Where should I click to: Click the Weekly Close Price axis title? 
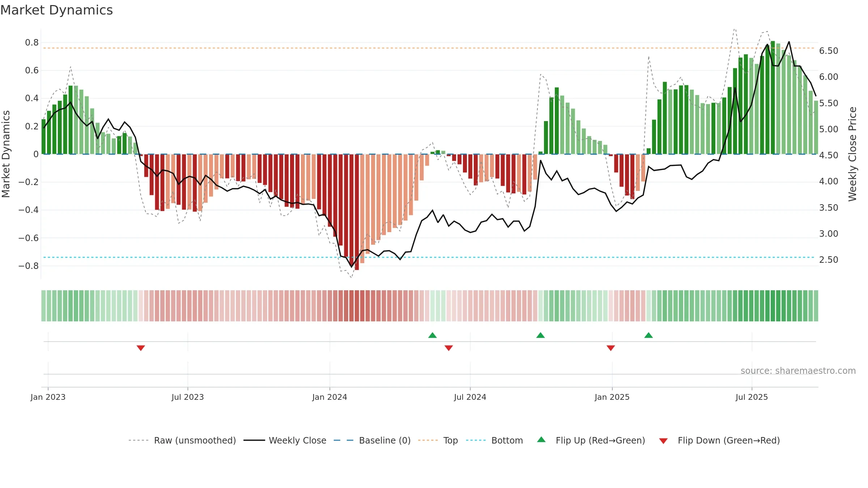853,154
